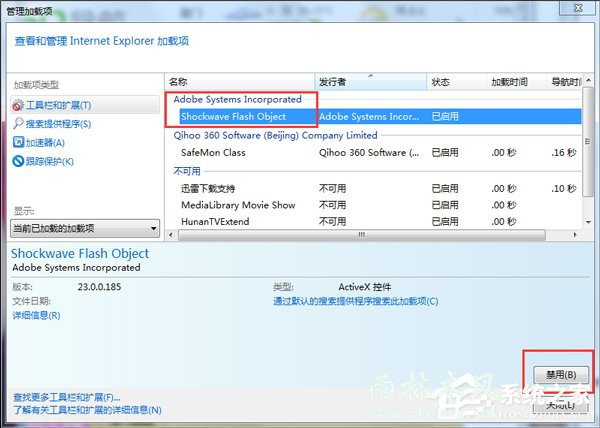Click the .10 秒 navigation time cell
Image resolution: width=600 pixels, height=428 pixels.
564,189
